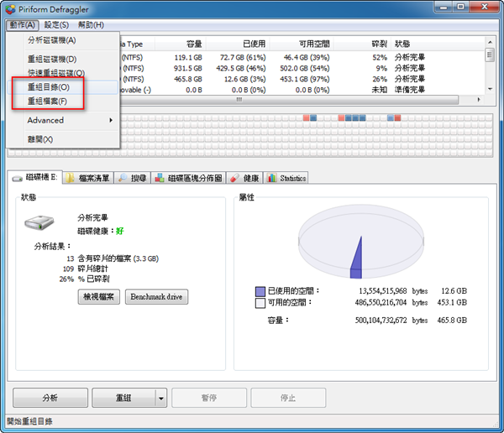Open the 設定(S) menu
Image resolution: width=504 pixels, height=433 pixels.
click(x=56, y=24)
